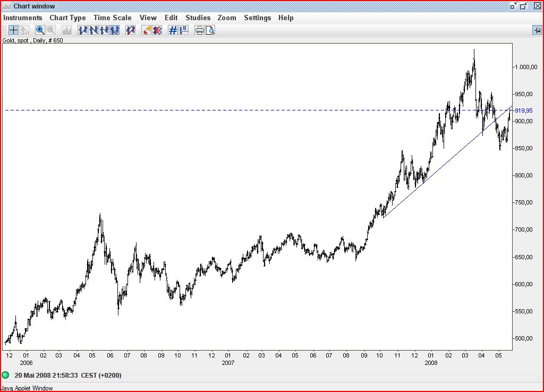Open the Instruments menu
Image resolution: width=544 pixels, height=392 pixels.
coord(22,18)
